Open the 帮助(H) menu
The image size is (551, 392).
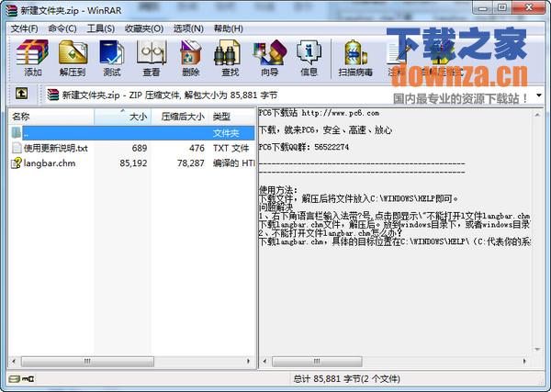pyautogui.click(x=229, y=28)
